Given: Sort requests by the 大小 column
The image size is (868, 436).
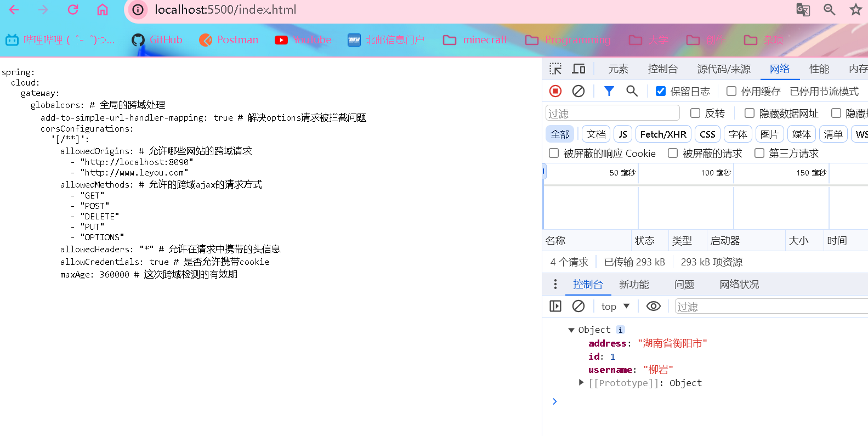Looking at the screenshot, I should coord(804,240).
